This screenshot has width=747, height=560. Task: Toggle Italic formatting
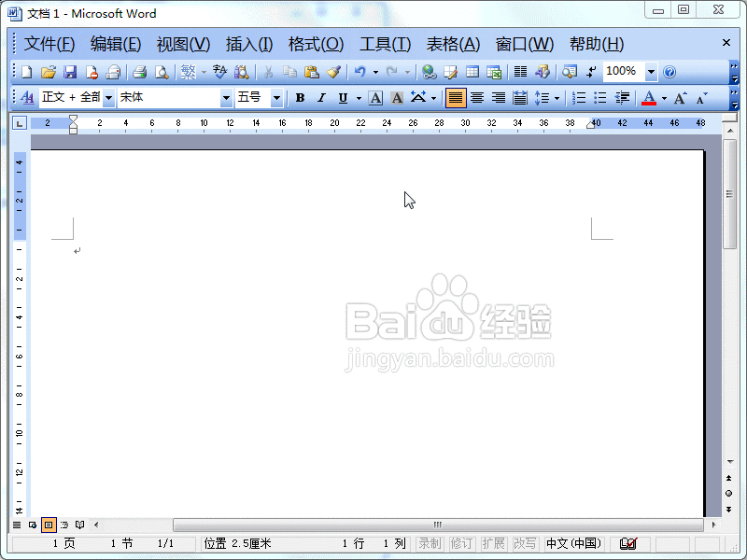(321, 98)
